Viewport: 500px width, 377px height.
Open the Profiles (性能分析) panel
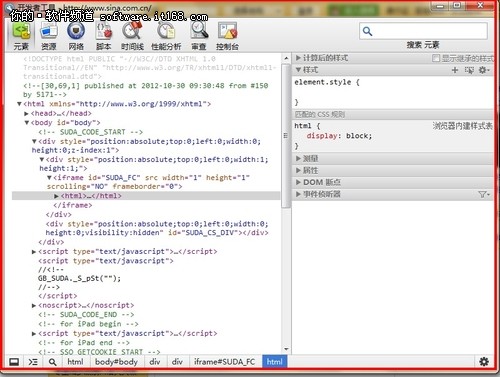pyautogui.click(x=166, y=36)
